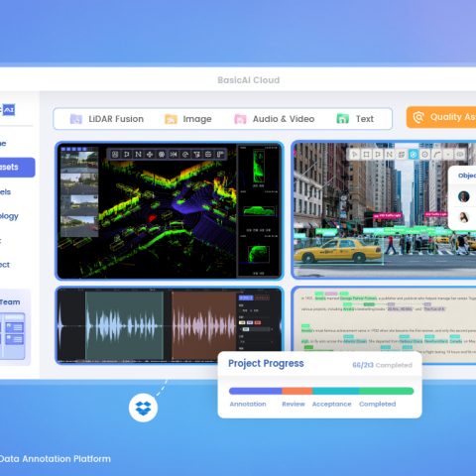476x476 pixels.
Task: Click the green Completed progress segment
Action: coord(387,391)
